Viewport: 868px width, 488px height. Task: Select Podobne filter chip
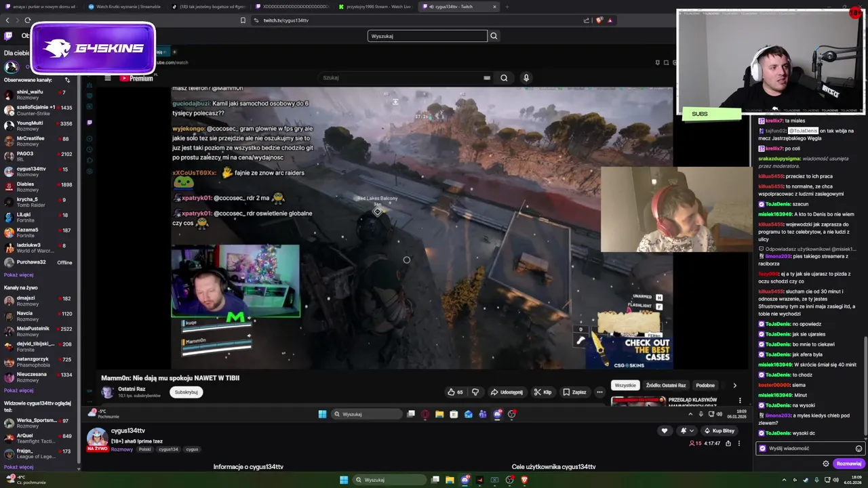click(x=705, y=386)
